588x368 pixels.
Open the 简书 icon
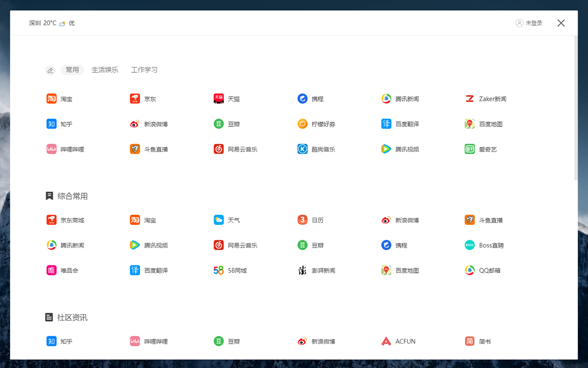pos(469,341)
